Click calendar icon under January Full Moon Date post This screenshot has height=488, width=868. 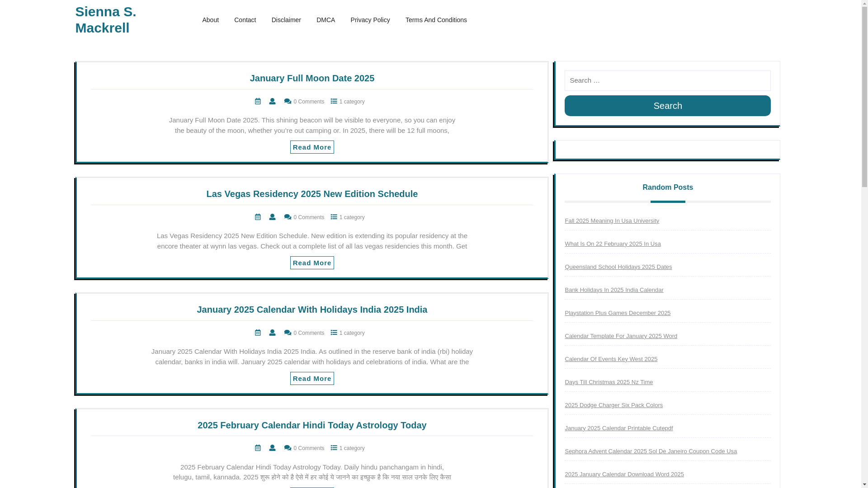tap(258, 102)
